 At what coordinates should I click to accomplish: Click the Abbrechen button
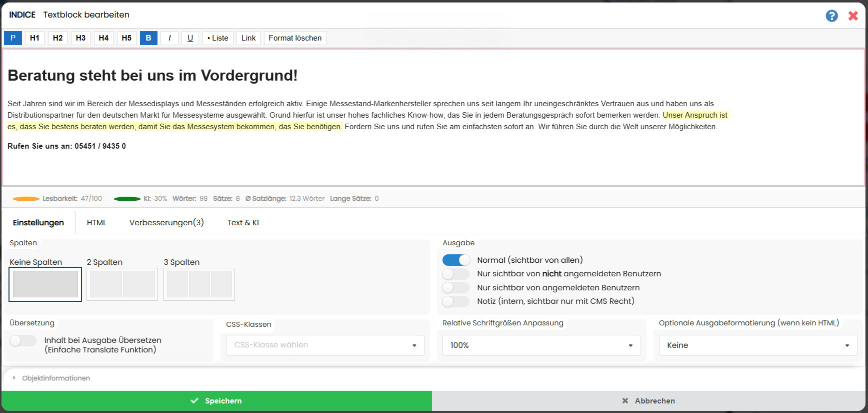[648, 401]
